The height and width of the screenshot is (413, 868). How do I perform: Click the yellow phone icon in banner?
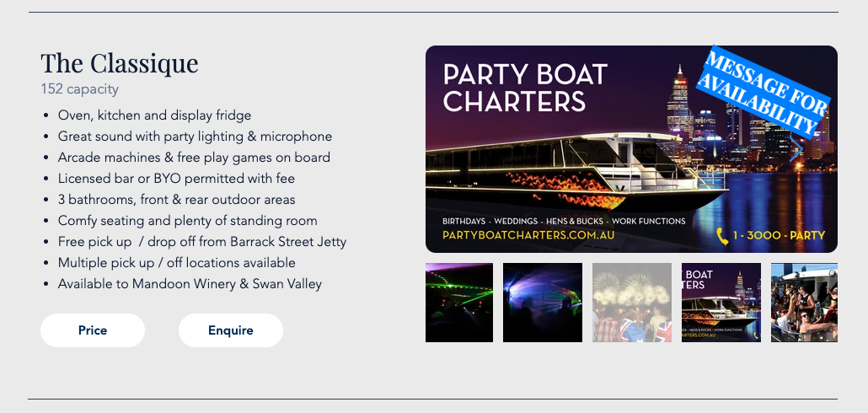tap(722, 236)
